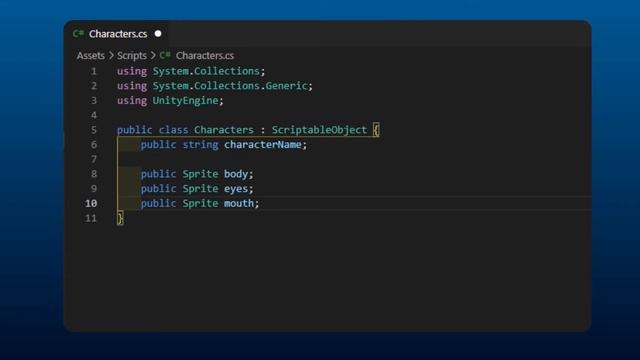This screenshot has width=640, height=360.
Task: Click the Sprite type on line 8
Action: [200, 174]
